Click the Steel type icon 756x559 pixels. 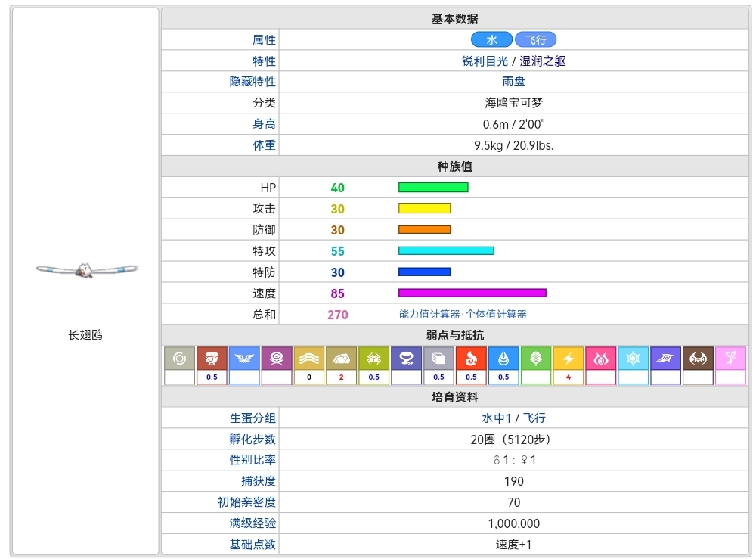click(438, 359)
